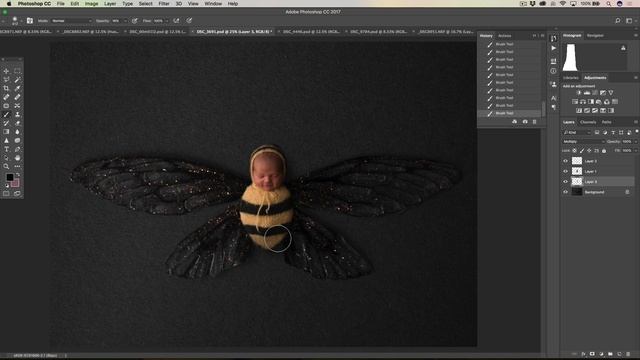Hide the Layer 3 eye icon
The width and height of the screenshot is (640, 360).
[566, 182]
